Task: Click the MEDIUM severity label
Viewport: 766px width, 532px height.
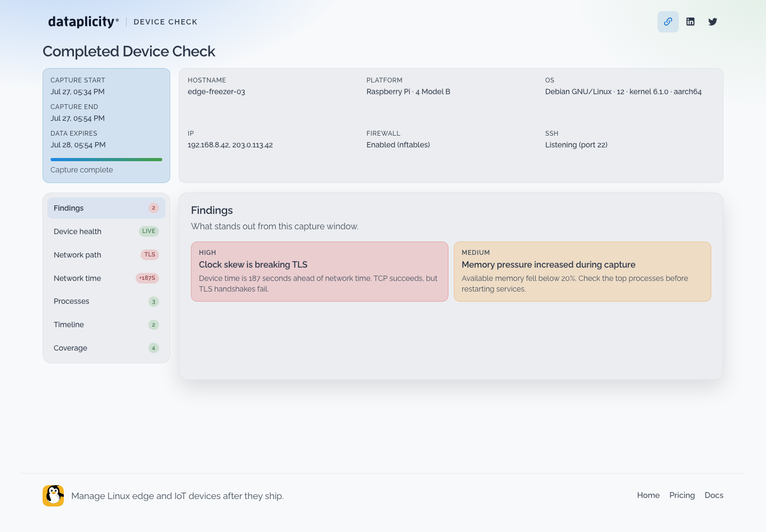Action: coord(476,253)
